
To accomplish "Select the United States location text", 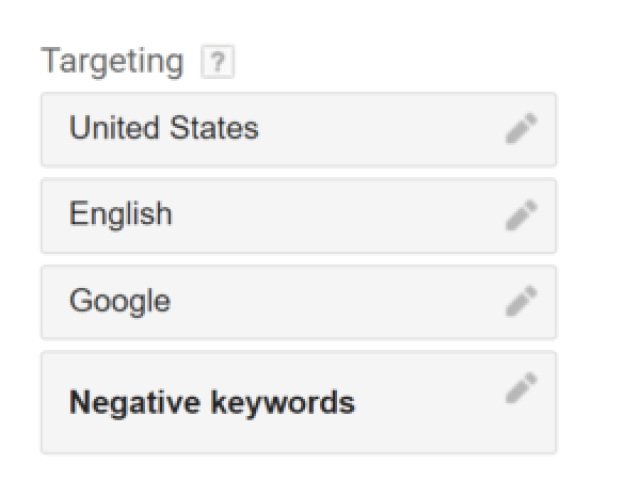I will 164,129.
